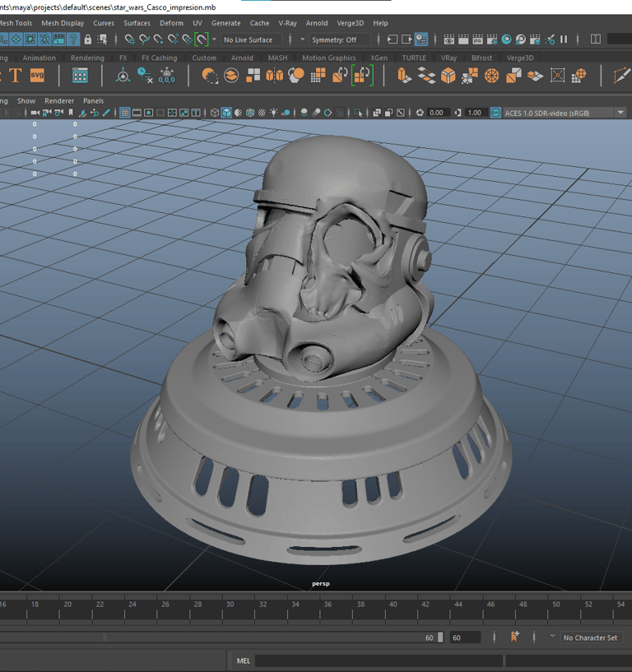Click the IPR render icon
The image size is (632, 672).
pyautogui.click(x=477, y=39)
